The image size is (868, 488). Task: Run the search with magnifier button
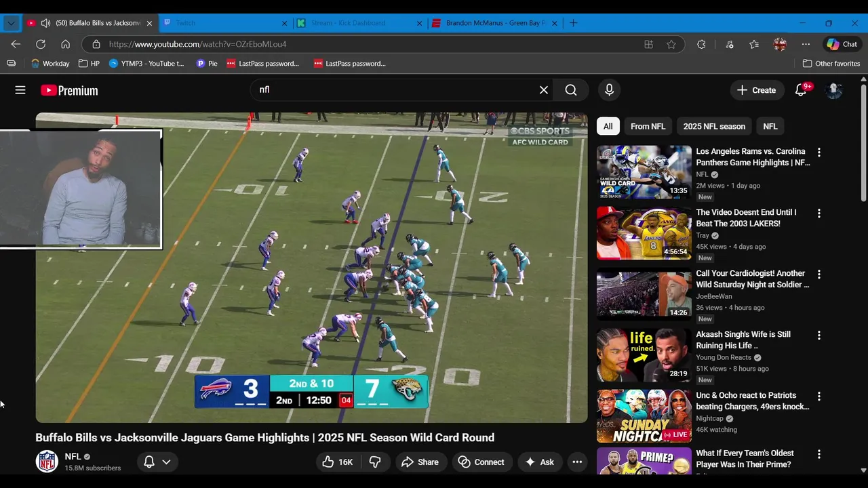click(x=571, y=89)
